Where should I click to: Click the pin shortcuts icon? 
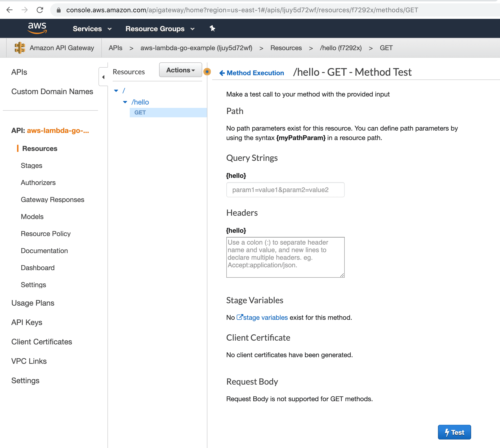click(x=212, y=29)
